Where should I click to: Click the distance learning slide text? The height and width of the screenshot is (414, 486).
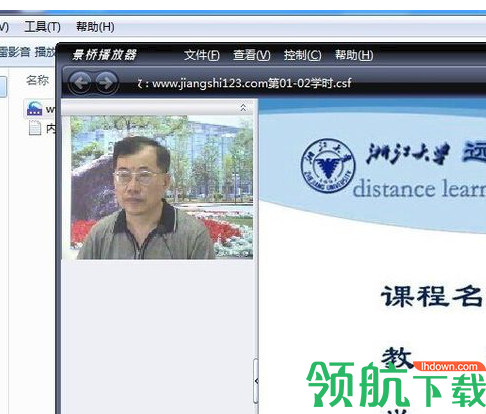[x=419, y=189]
